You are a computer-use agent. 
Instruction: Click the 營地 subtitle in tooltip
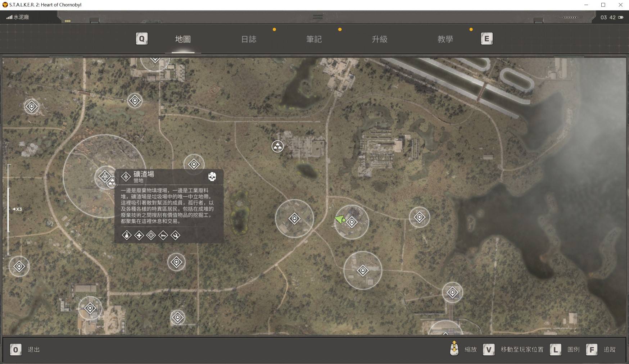coord(139,181)
